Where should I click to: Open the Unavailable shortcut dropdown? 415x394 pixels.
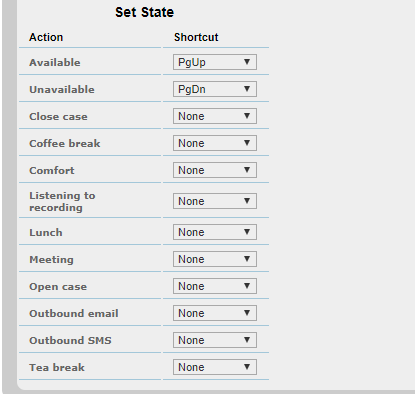(x=215, y=89)
